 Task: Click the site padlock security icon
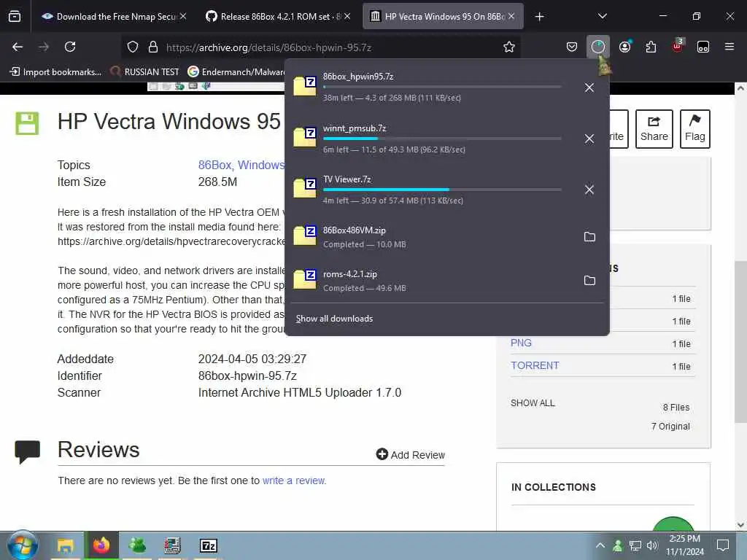[153, 47]
